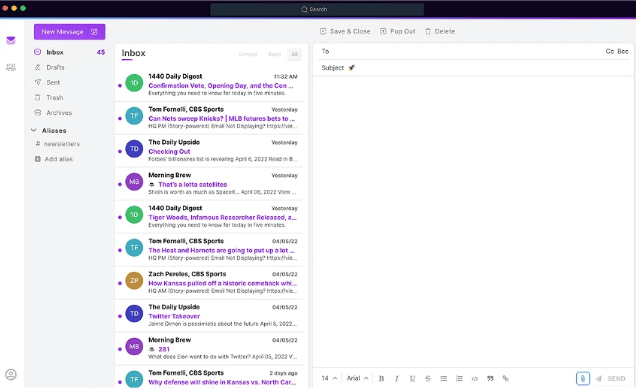Toggle strikethrough formatting
Screen dimensions: 636x392
point(428,378)
